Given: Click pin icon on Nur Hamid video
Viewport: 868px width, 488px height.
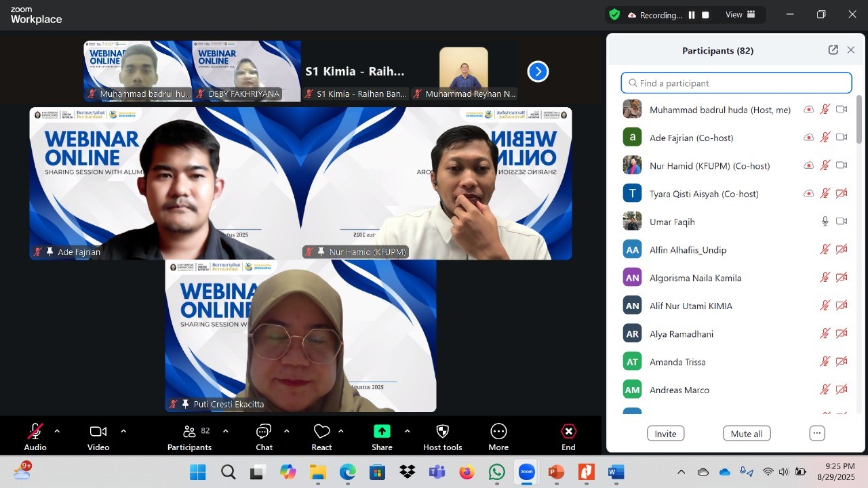Looking at the screenshot, I should click(x=321, y=251).
